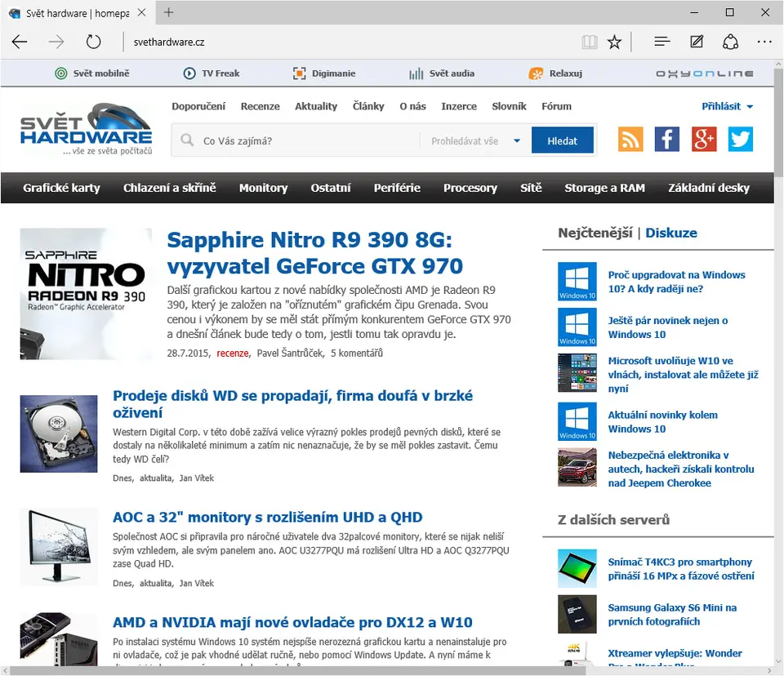Open Edge More actions menu
This screenshot has width=784, height=676.
coord(764,42)
